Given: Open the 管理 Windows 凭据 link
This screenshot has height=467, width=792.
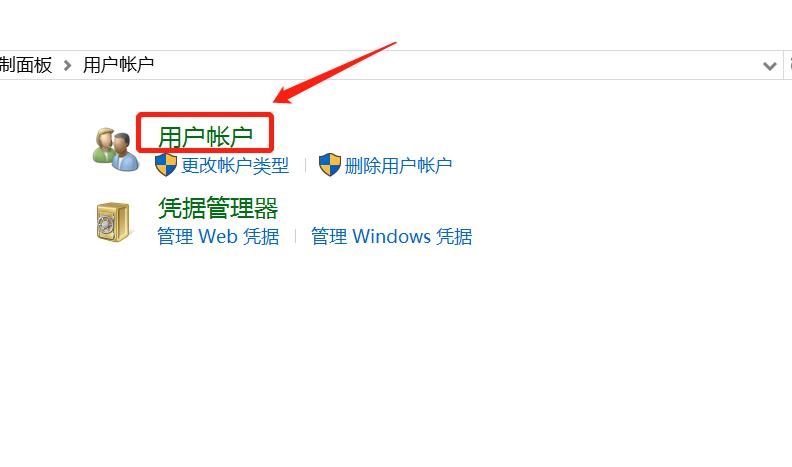Looking at the screenshot, I should (x=391, y=236).
